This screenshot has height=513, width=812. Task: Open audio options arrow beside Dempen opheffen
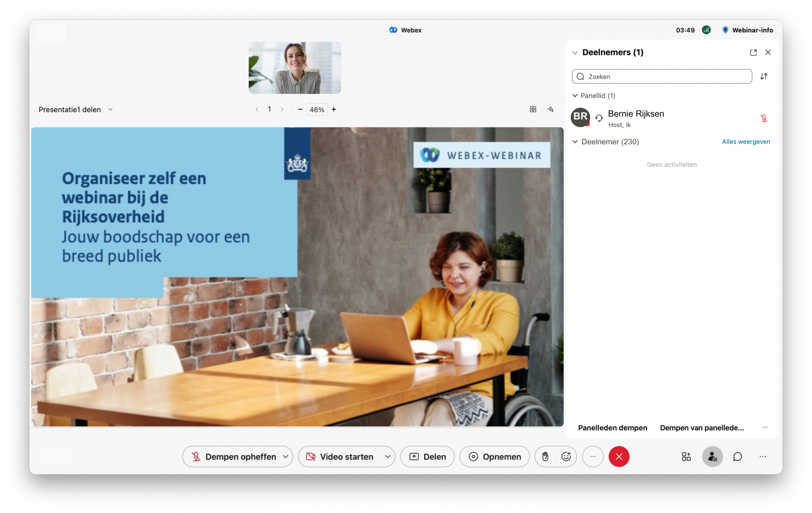(x=285, y=457)
